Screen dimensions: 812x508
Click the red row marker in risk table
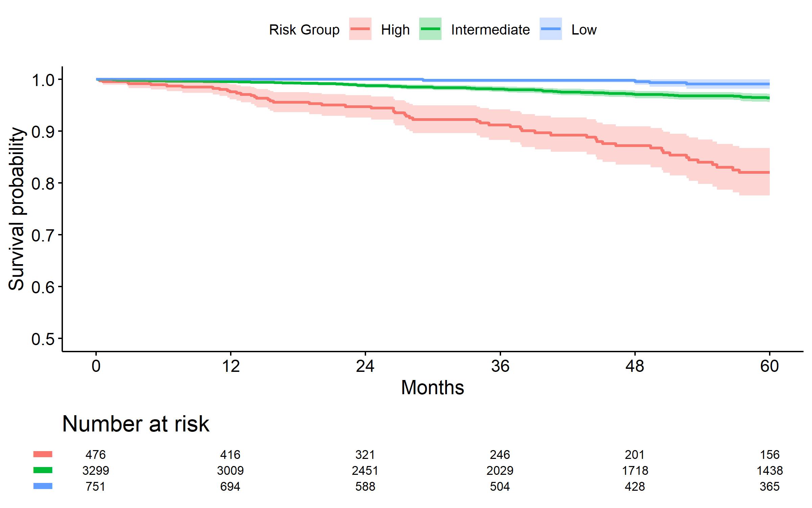[43, 454]
